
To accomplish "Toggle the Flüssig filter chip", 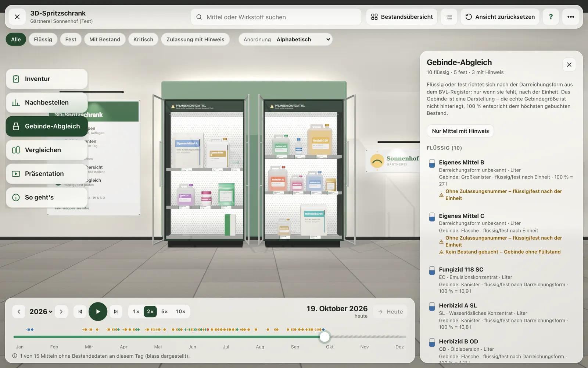I will [x=43, y=39].
